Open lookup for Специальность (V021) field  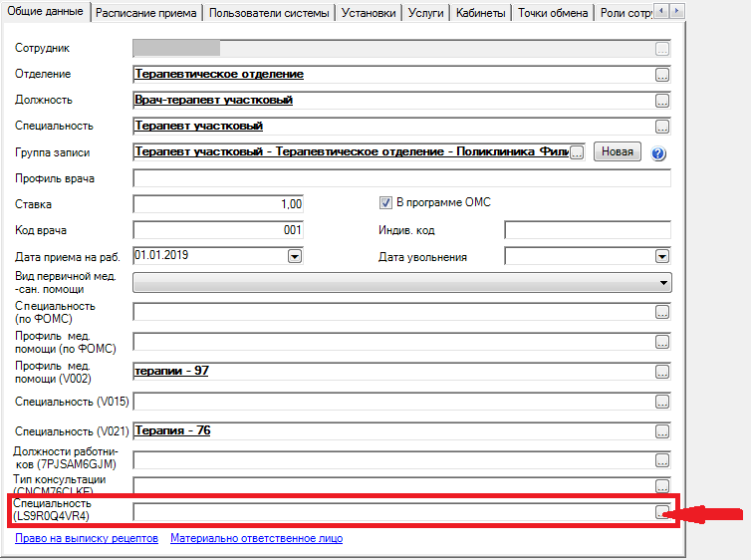662,431
